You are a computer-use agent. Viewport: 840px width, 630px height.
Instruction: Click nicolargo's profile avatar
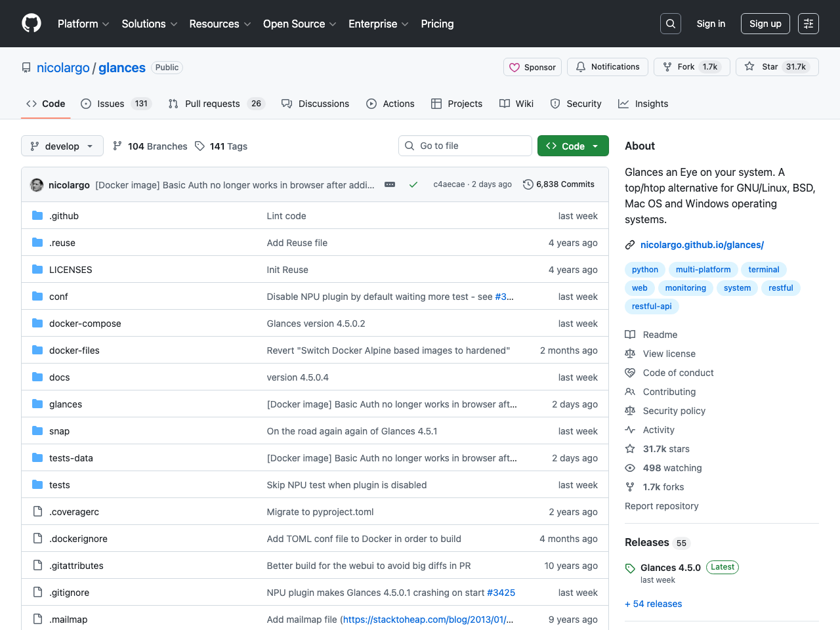(x=37, y=184)
